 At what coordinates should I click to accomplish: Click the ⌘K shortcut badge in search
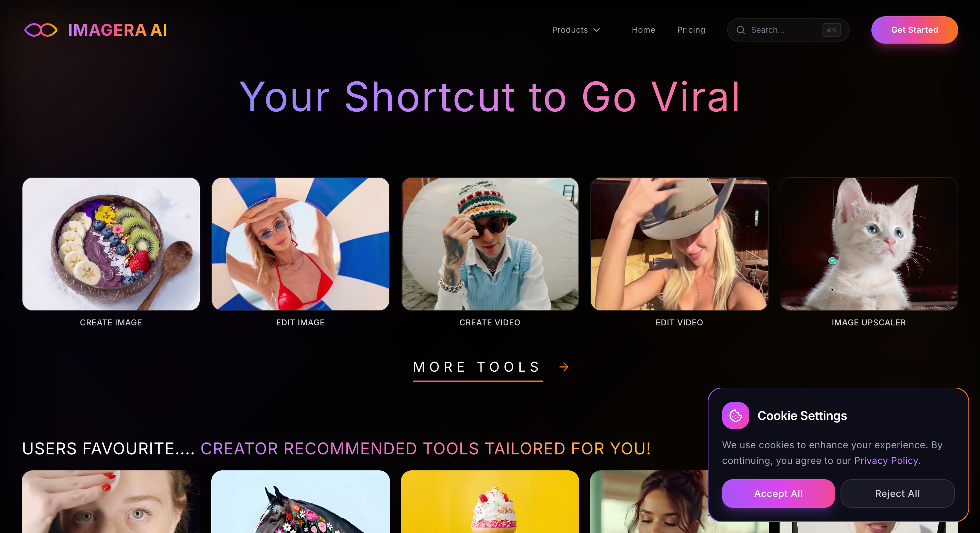click(831, 30)
